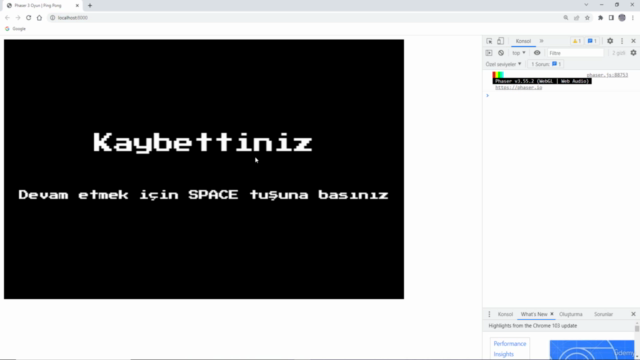Expand the Özel seviyeler log level dropdown
This screenshot has height=360, width=640.
504,64
